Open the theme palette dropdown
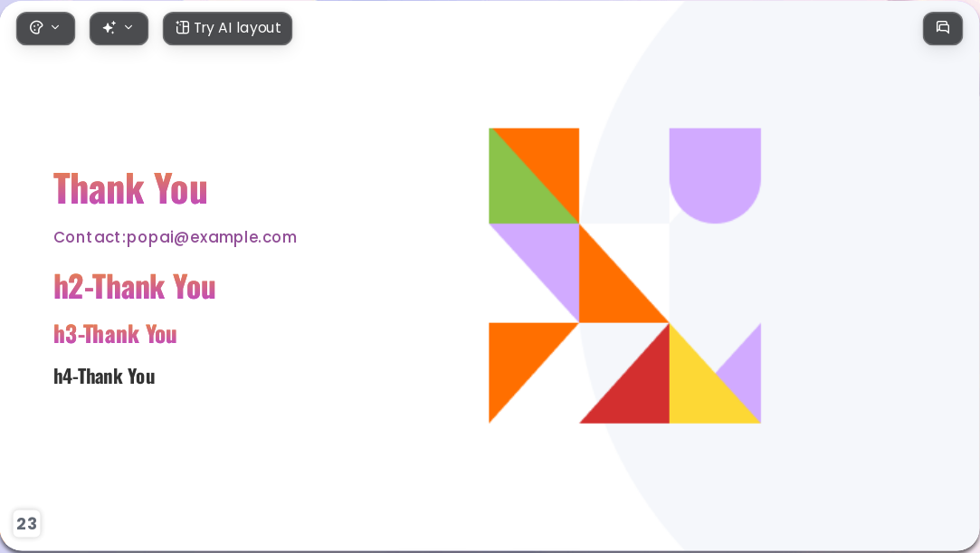980x553 pixels. pyautogui.click(x=45, y=28)
